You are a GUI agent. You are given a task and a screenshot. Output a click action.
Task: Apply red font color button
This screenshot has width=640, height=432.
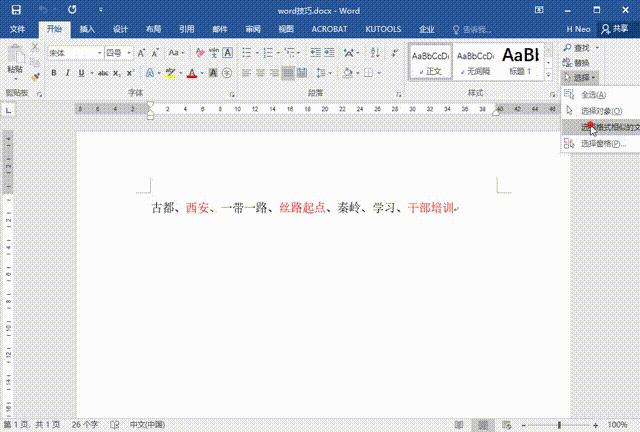pyautogui.click(x=192, y=73)
